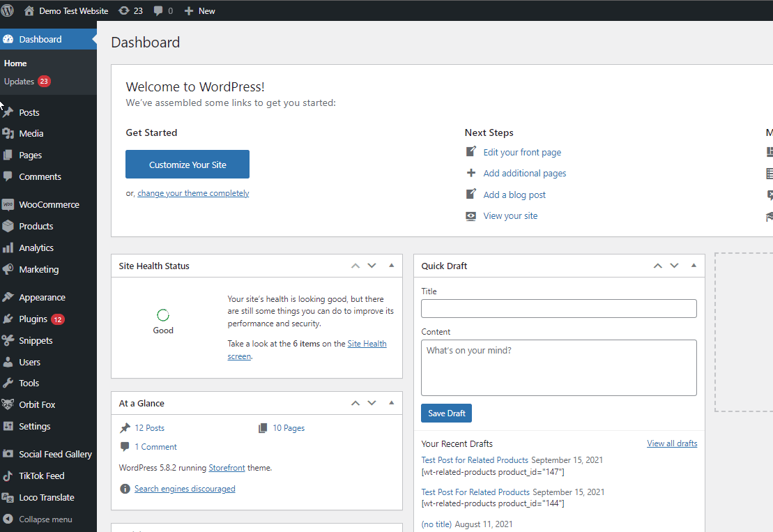Open the comments bubble icon in admin bar
Image resolution: width=773 pixels, height=532 pixels.
click(158, 10)
